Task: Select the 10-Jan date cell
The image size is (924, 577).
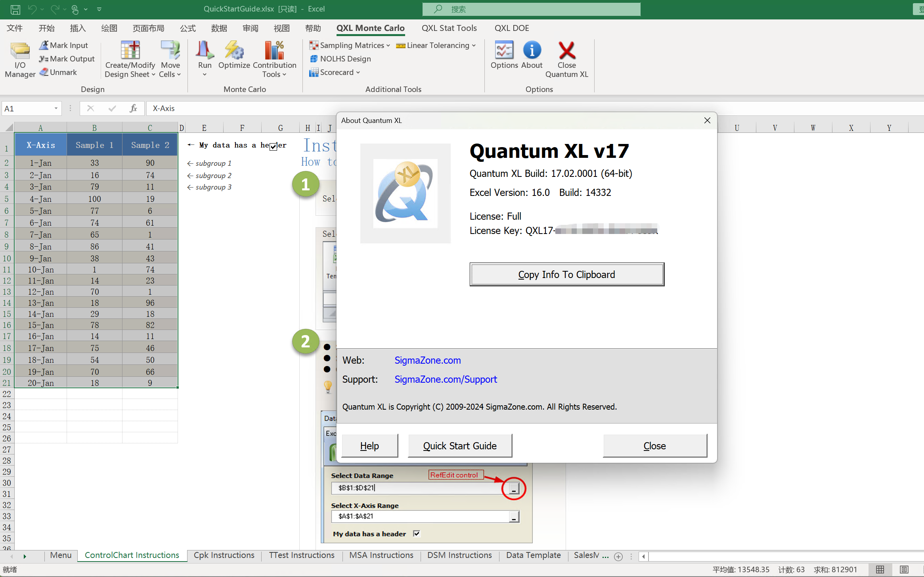Action: (x=40, y=270)
